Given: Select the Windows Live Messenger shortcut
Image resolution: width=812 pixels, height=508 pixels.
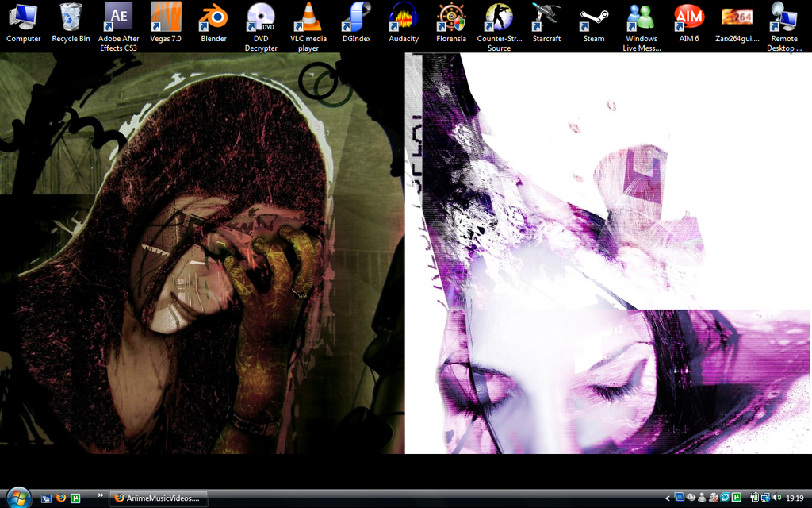Looking at the screenshot, I should tap(642, 27).
